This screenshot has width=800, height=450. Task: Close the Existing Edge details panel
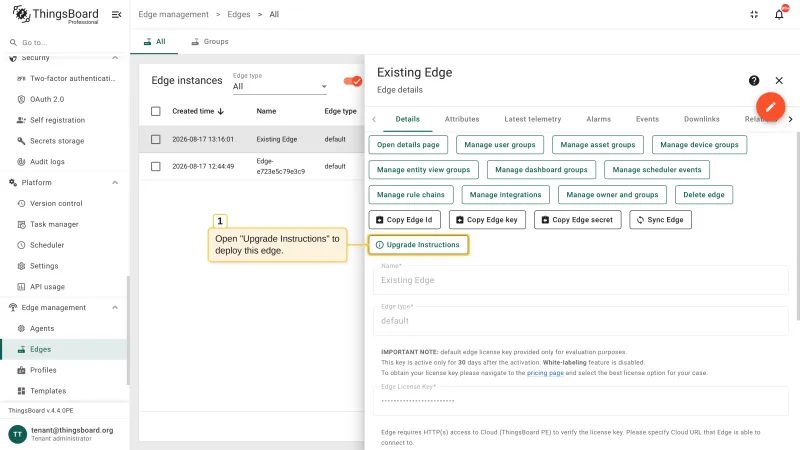coord(779,80)
